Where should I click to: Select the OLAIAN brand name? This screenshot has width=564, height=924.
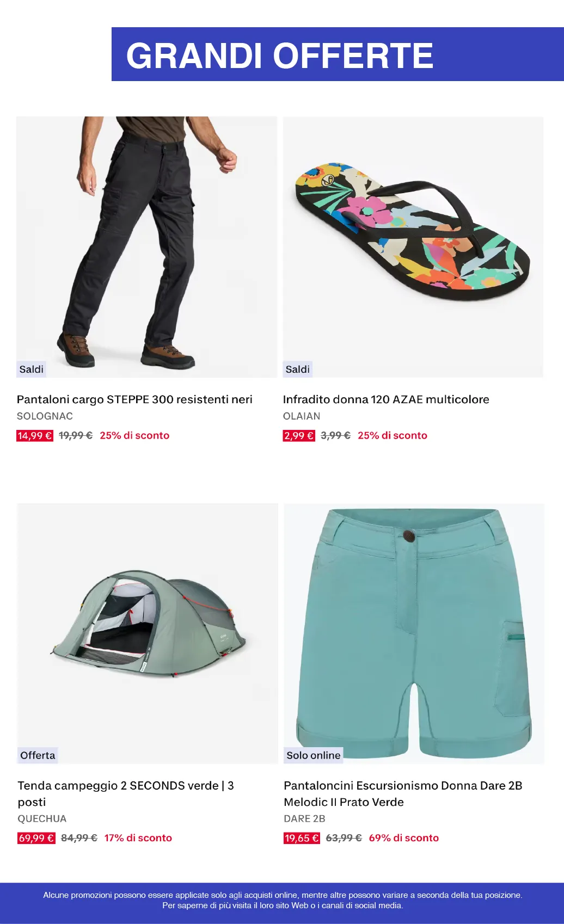point(302,416)
